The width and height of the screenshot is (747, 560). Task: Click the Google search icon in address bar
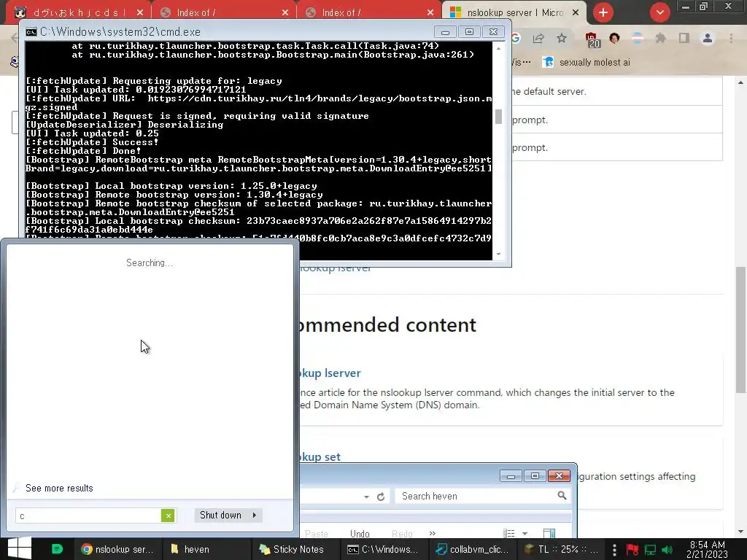(x=516, y=38)
